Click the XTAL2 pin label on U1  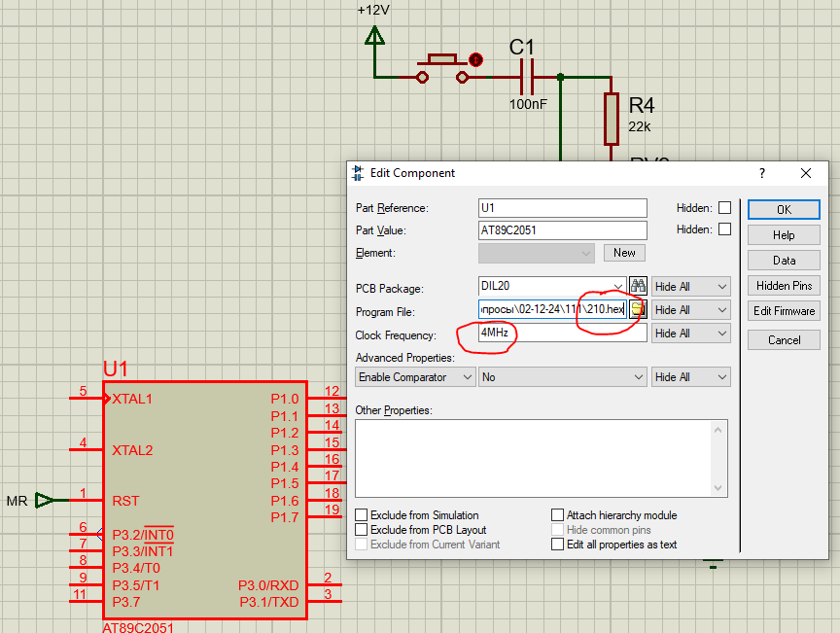coord(132,450)
